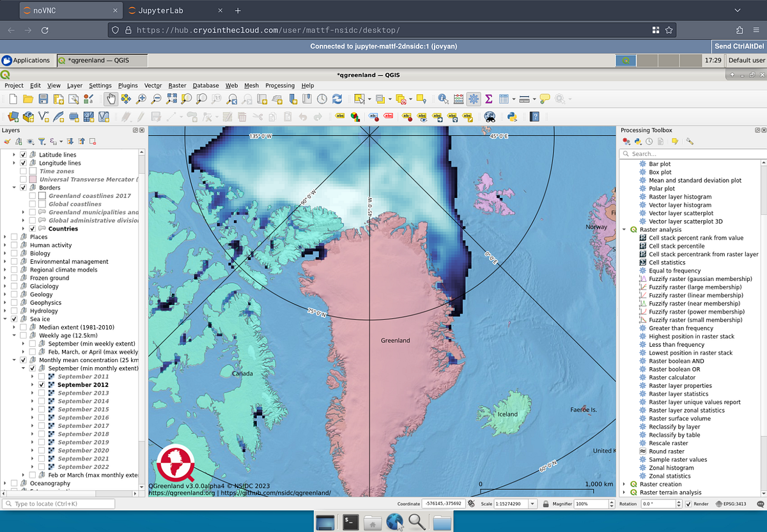The image size is (767, 532).
Task: Open the Identify Features tool
Action: click(443, 99)
